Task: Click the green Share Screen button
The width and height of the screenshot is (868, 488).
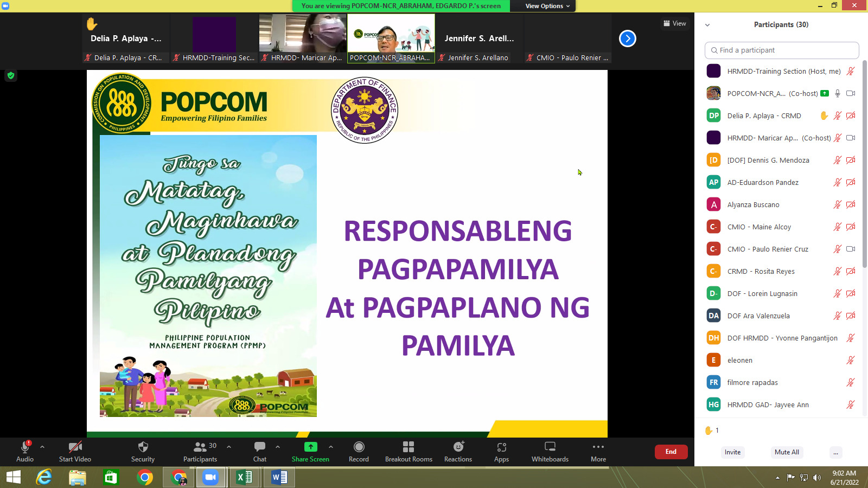Action: [x=310, y=452]
